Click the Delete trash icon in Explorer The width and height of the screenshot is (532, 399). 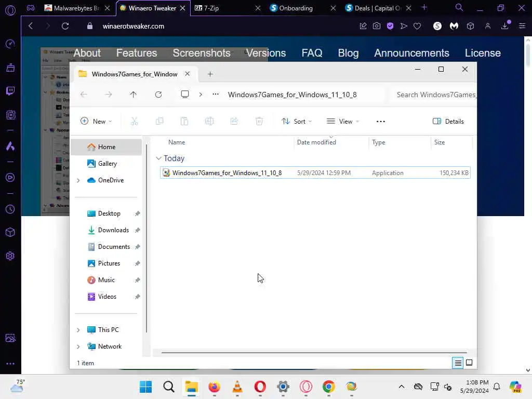coord(259,121)
